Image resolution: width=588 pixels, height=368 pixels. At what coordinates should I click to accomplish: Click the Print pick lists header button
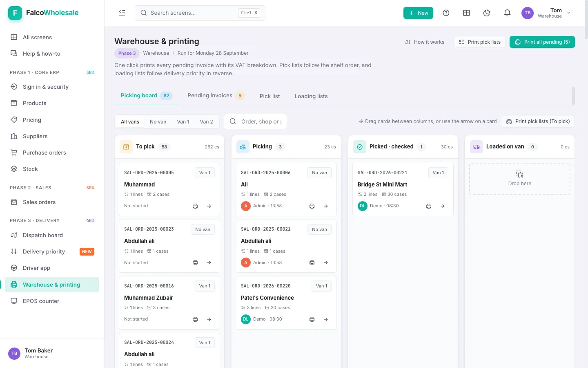click(479, 42)
